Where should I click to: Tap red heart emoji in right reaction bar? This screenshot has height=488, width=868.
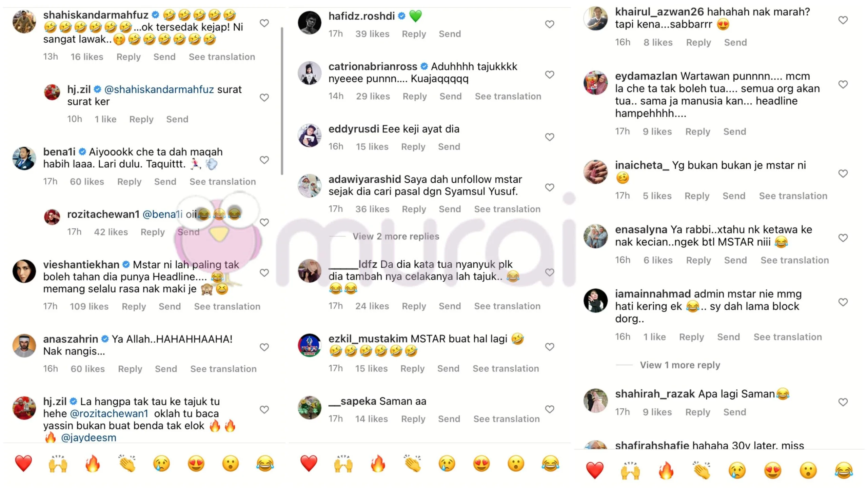click(x=595, y=470)
